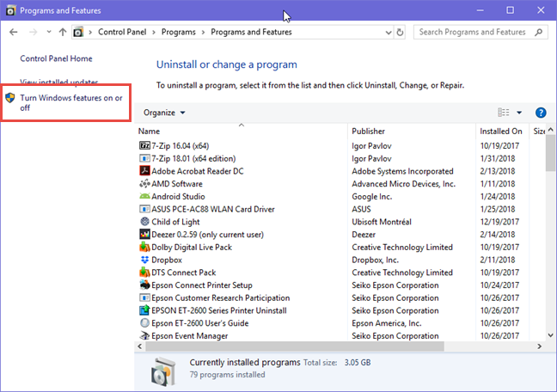Select install date 10/24/2017
557x392 pixels.
click(x=499, y=285)
